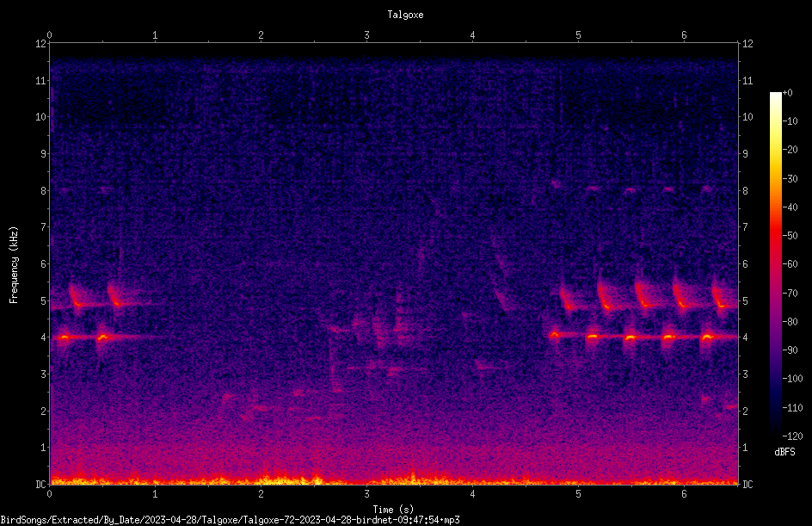Select the dBFS color scale bar
Image resolution: width=812 pixels, height=526 pixels.
coord(775,263)
